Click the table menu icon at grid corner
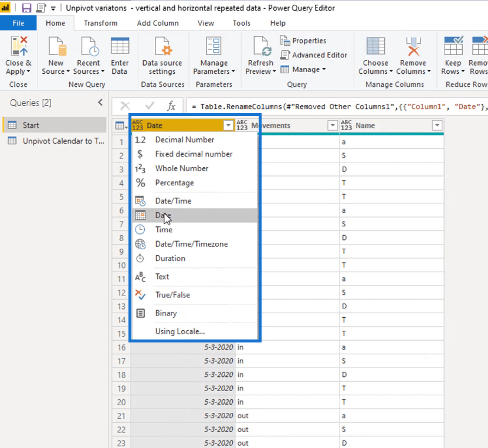 (x=121, y=125)
